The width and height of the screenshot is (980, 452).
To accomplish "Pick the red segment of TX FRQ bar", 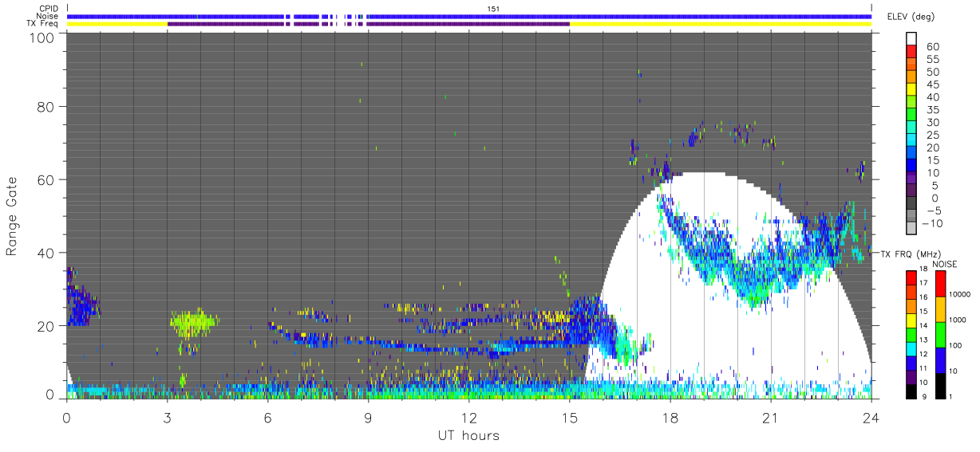I will (911, 277).
